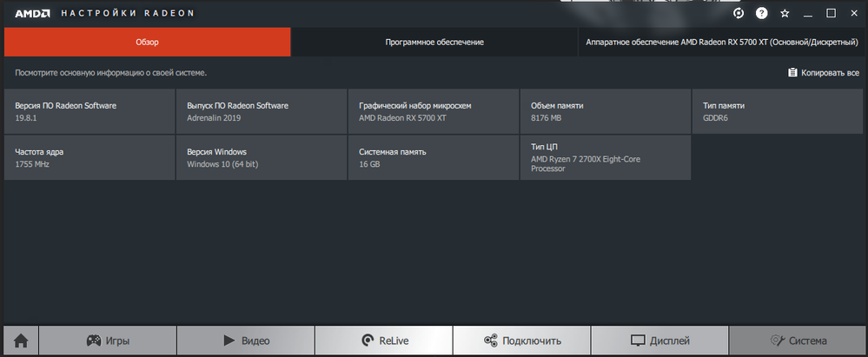868x357 pixels.
Task: Select the Объем памяти 8176 MB tile
Action: click(x=606, y=111)
